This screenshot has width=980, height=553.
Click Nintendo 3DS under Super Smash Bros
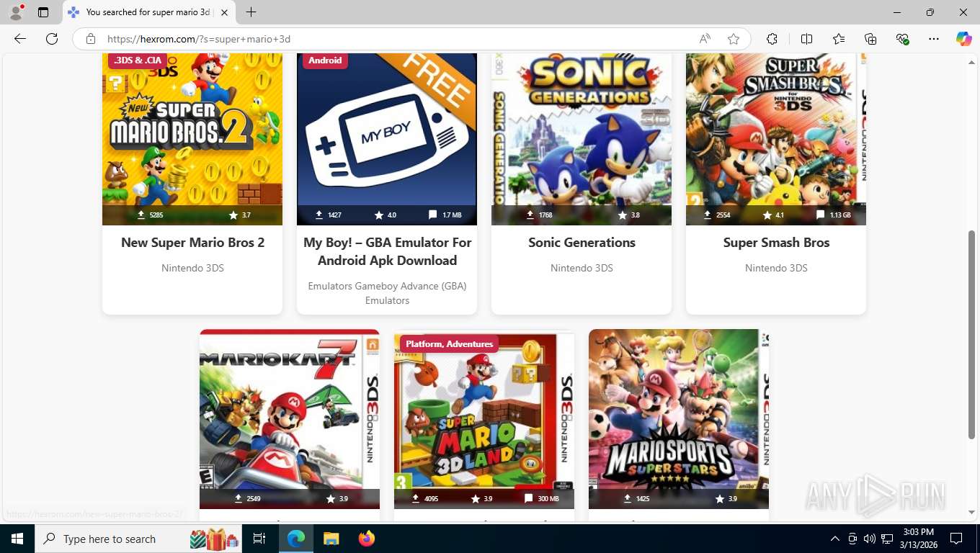(x=776, y=268)
